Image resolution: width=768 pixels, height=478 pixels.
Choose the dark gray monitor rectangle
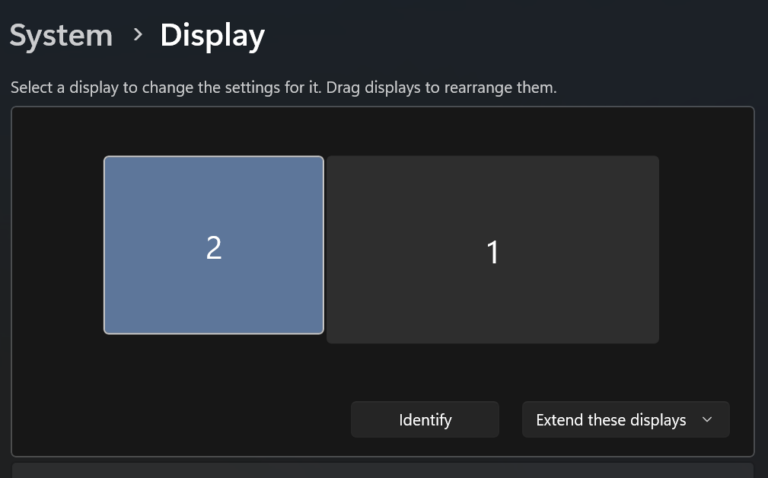[560, 300]
